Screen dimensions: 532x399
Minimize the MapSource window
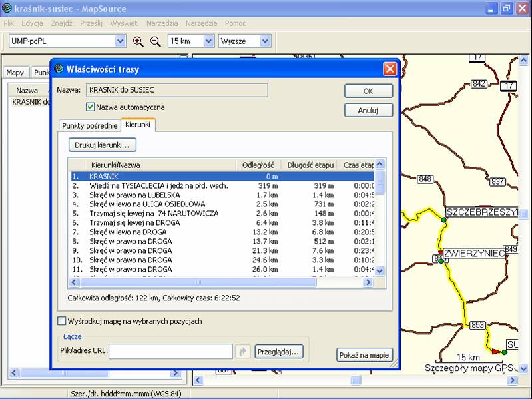(x=491, y=9)
